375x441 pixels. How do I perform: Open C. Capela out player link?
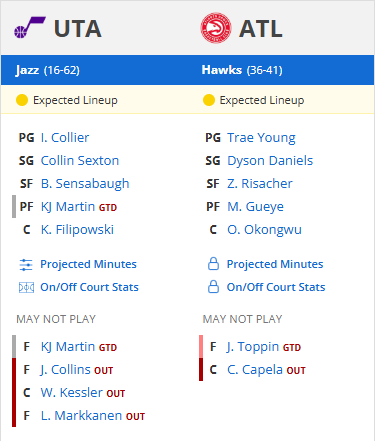(x=255, y=370)
